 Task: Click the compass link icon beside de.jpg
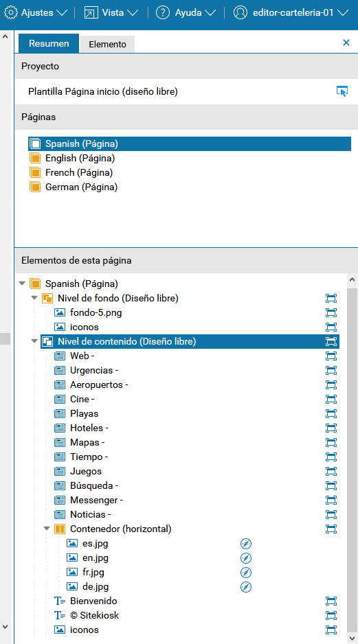pyautogui.click(x=246, y=587)
